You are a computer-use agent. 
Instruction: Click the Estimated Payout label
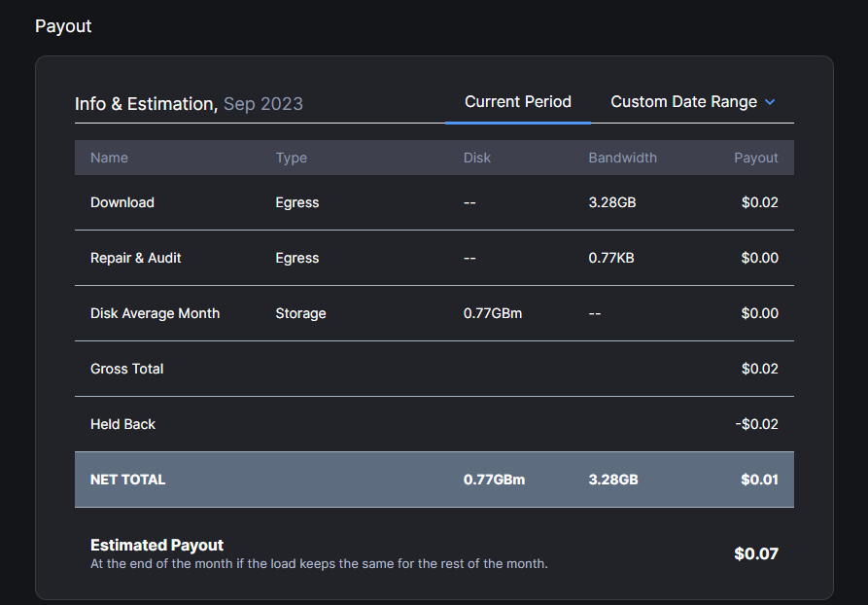click(x=156, y=546)
